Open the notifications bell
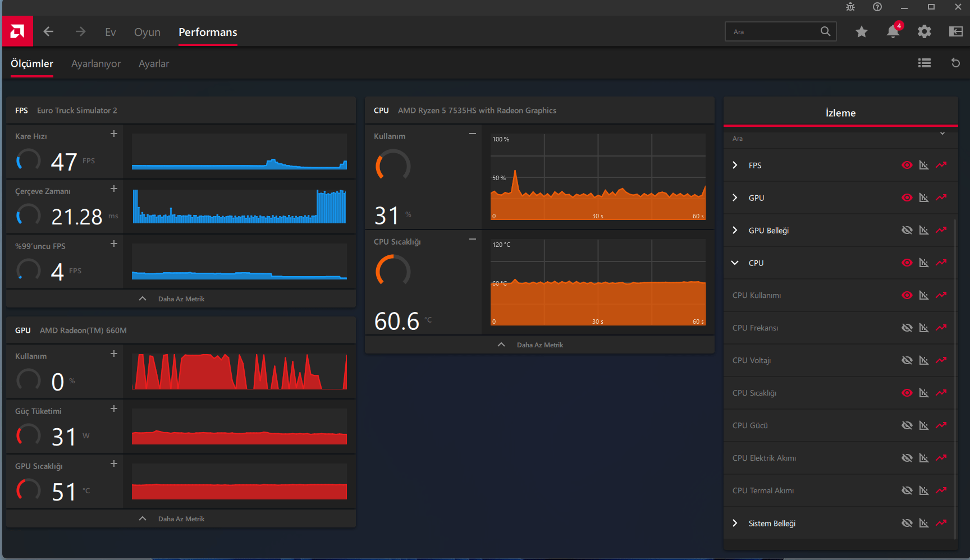 pyautogui.click(x=893, y=32)
